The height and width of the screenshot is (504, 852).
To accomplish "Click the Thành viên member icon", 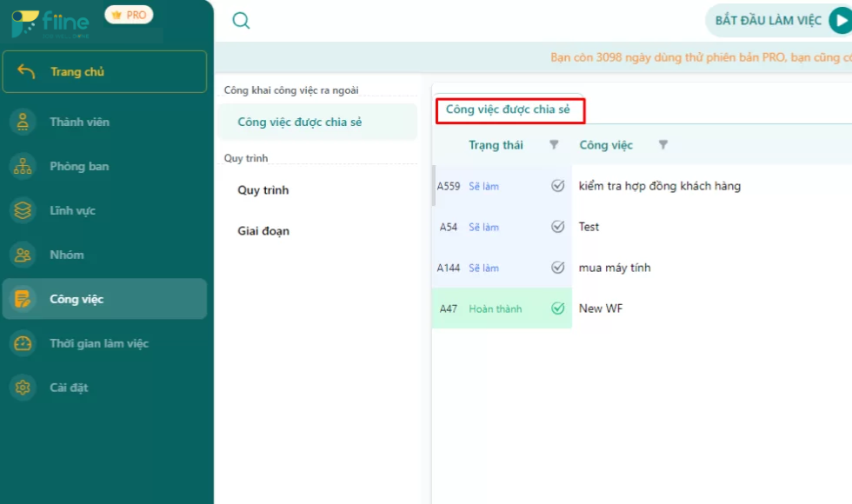I will click(23, 123).
